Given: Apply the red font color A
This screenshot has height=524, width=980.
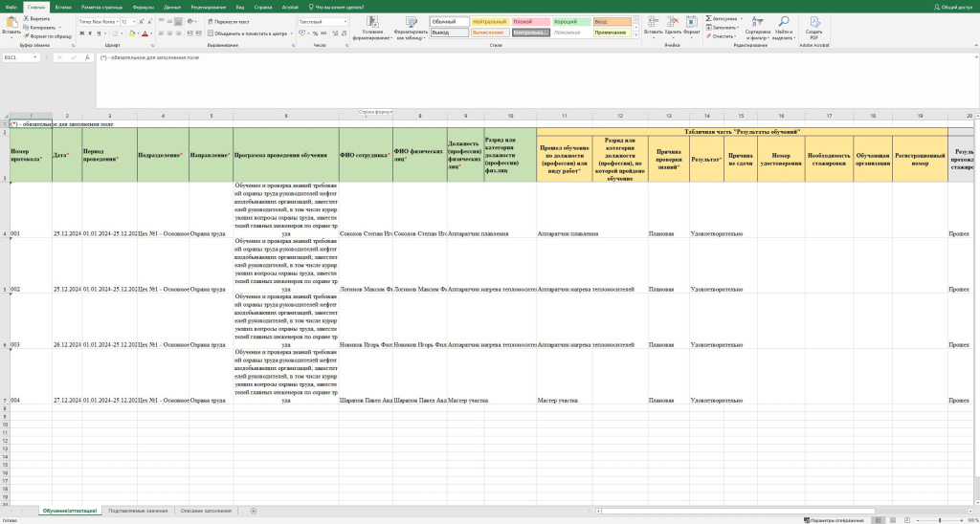Looking at the screenshot, I should click(145, 33).
